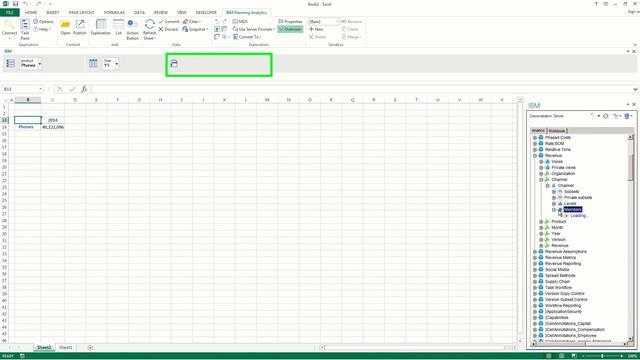640x360 pixels.
Task: Open the Help dropdown in the ribbon
Action: click(42, 29)
